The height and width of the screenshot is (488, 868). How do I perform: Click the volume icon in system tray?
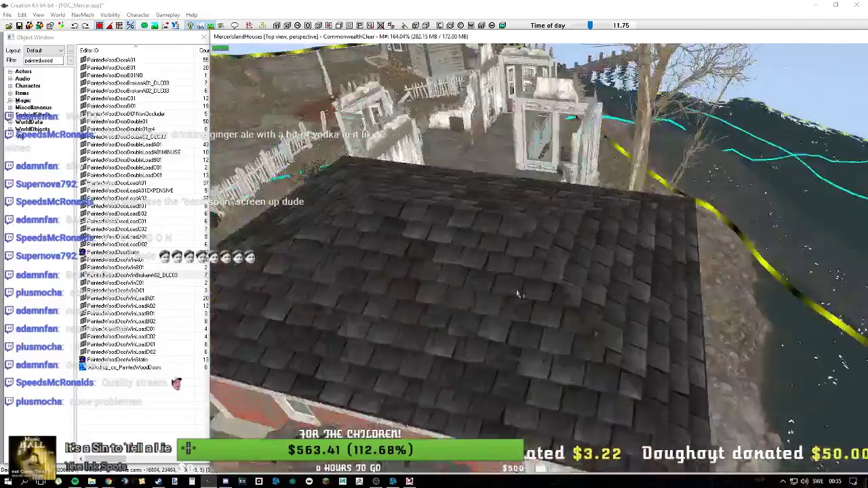[x=804, y=481]
